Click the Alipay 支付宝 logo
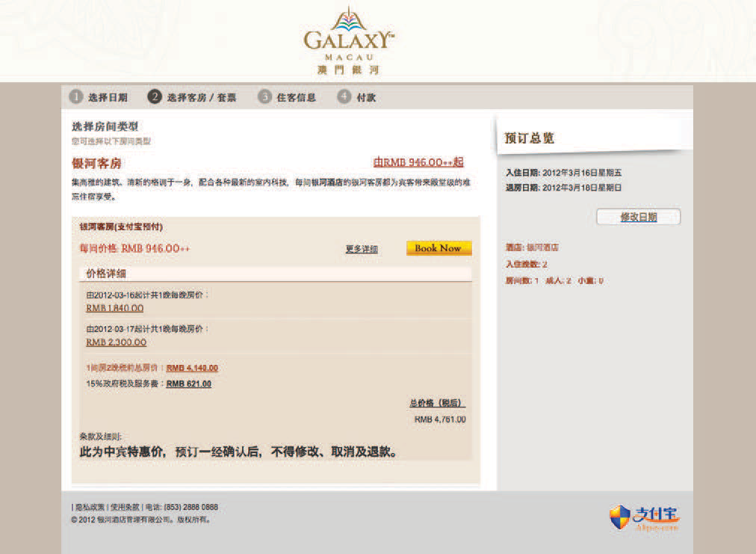This screenshot has width=756, height=554. click(644, 517)
